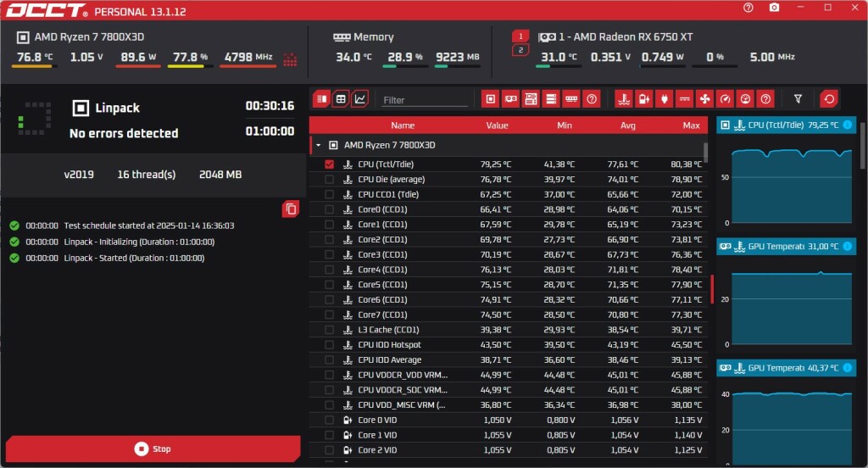Image resolution: width=868 pixels, height=468 pixels.
Task: Select GPU number 1 in the header
Action: 520,36
